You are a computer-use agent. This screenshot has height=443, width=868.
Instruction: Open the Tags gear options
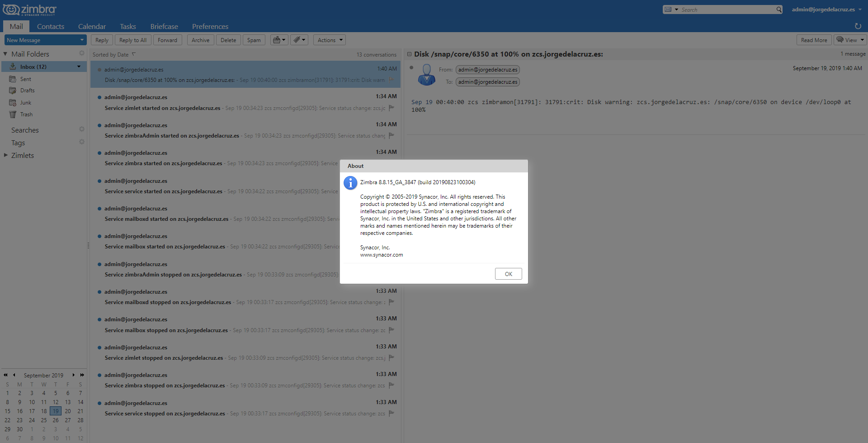click(x=82, y=142)
